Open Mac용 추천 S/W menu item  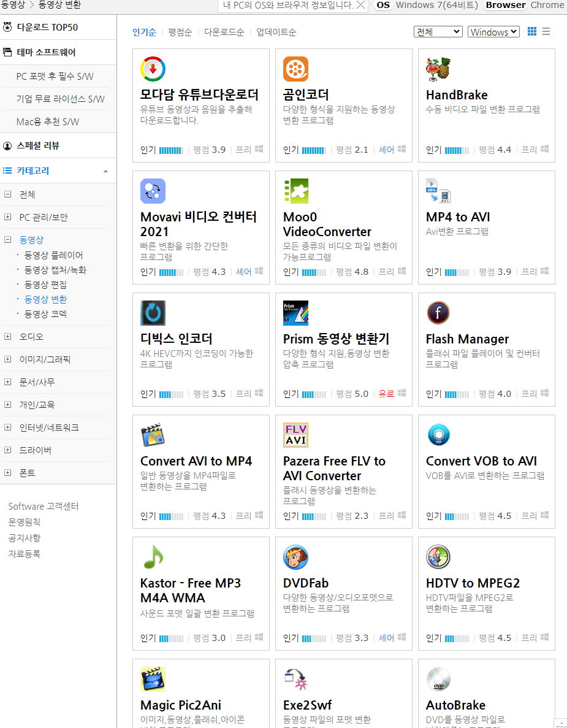48,121
